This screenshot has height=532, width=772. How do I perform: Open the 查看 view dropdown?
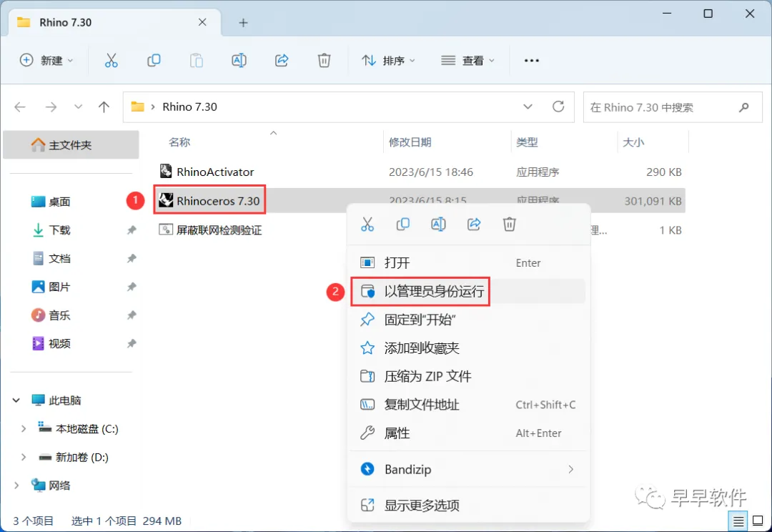pyautogui.click(x=467, y=61)
